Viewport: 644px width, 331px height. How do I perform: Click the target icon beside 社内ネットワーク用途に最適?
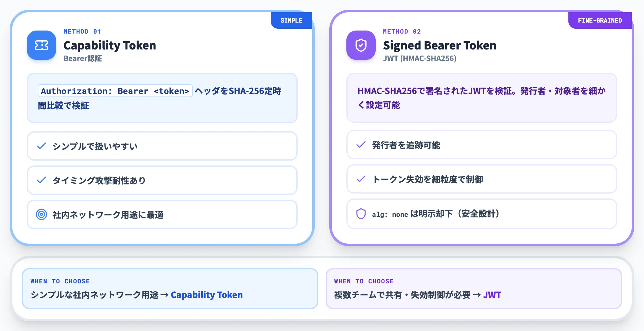click(x=41, y=214)
